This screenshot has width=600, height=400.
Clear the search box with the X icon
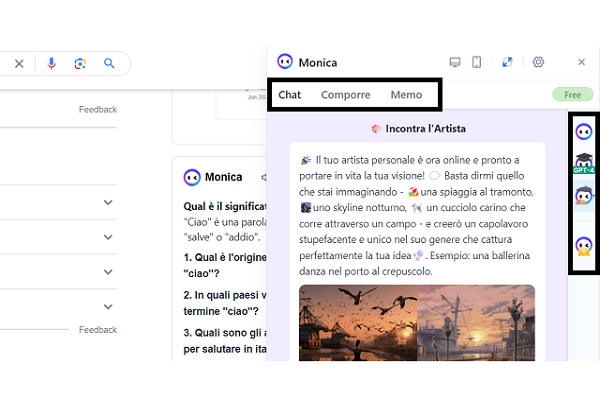[x=19, y=63]
